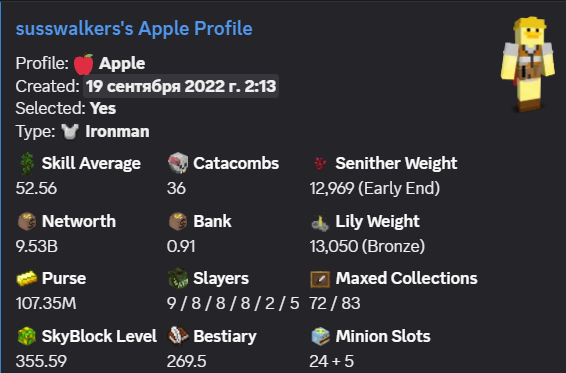This screenshot has height=373, width=566.
Task: Click the Purse gold ingot icon
Action: [x=27, y=278]
